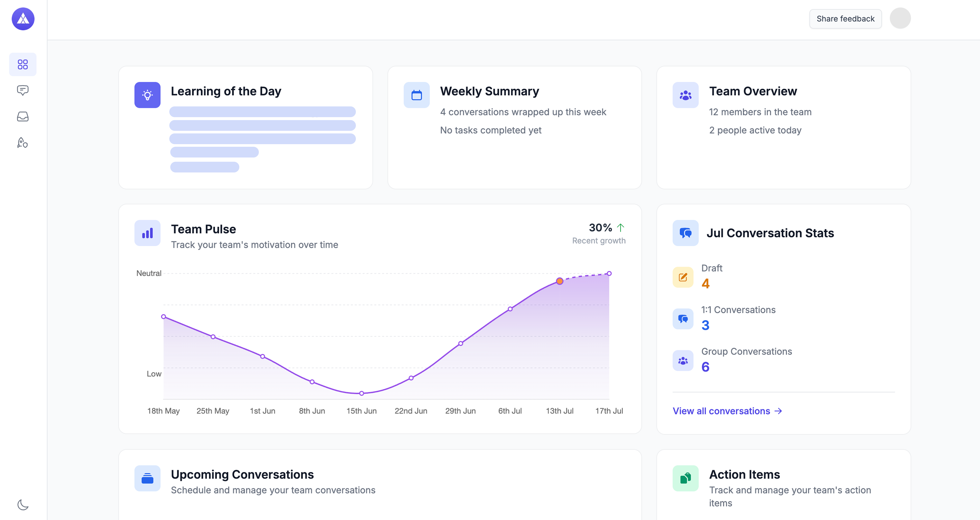The image size is (980, 520).
Task: Click the Group Conversations count 6
Action: 705,367
